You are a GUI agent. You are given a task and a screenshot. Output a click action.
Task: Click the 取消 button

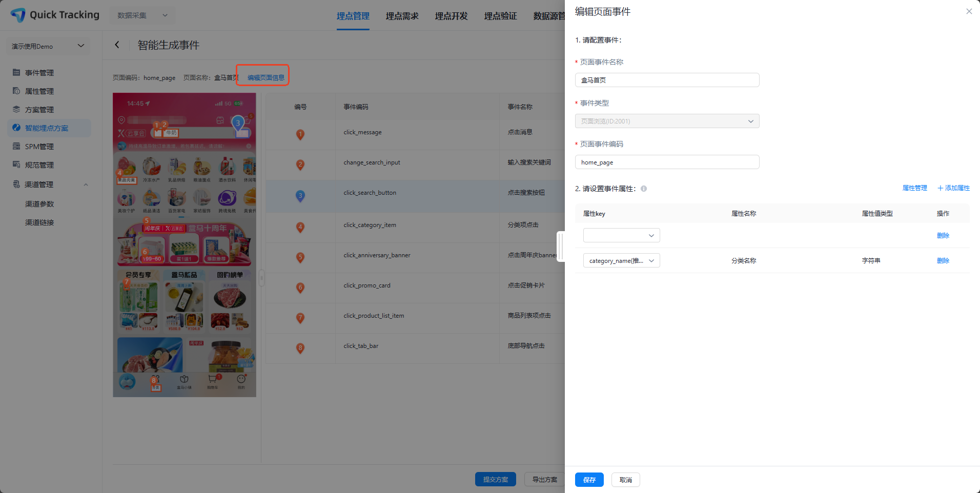[x=625, y=480]
